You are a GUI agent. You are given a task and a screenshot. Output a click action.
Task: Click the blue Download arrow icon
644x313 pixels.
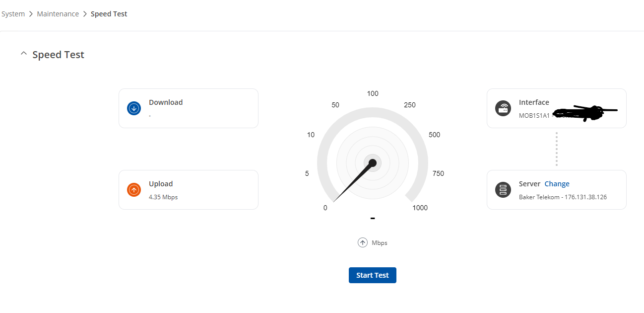[134, 108]
